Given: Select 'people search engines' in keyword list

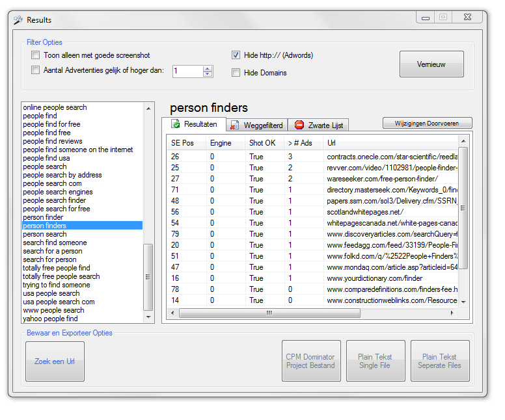Looking at the screenshot, I should [x=58, y=192].
